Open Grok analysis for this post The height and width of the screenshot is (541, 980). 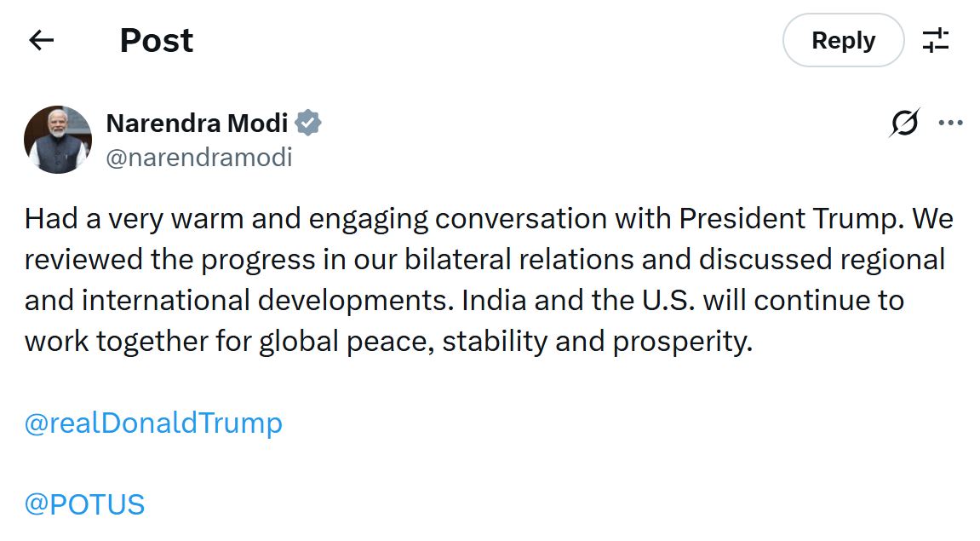[905, 123]
